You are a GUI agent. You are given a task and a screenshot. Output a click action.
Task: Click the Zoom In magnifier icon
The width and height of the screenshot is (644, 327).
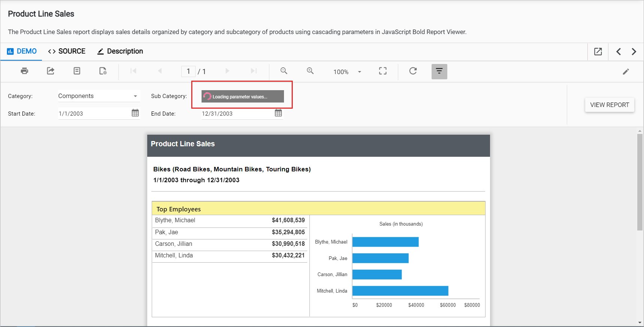310,71
